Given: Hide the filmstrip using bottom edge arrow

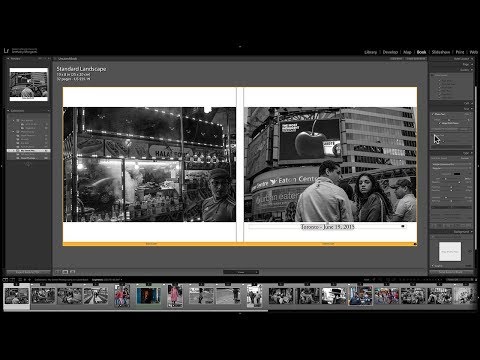Looking at the screenshot, I should click(240, 314).
